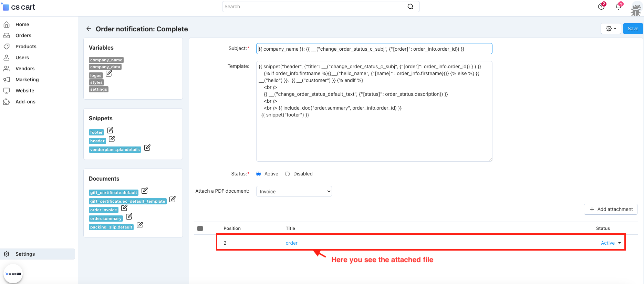The width and height of the screenshot is (644, 284).
Task: Open the quick-start guide icon with badge 2
Action: coord(601,7)
